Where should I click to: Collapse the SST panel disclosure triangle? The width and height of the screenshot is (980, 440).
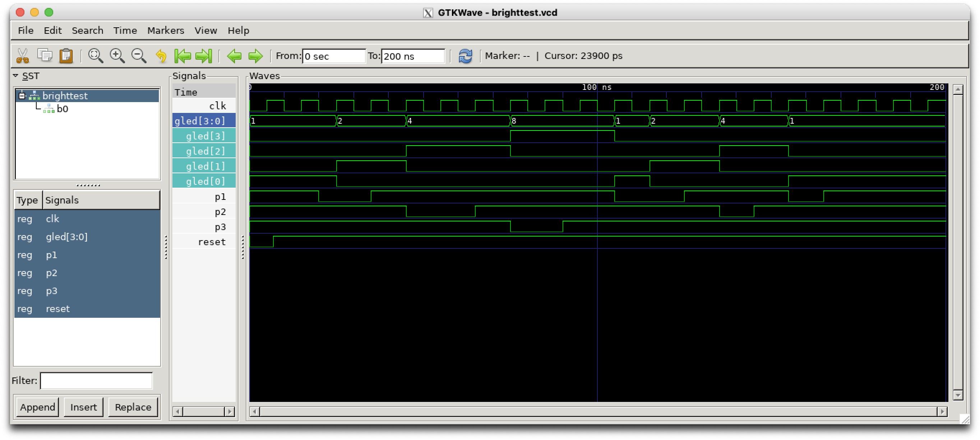point(15,76)
